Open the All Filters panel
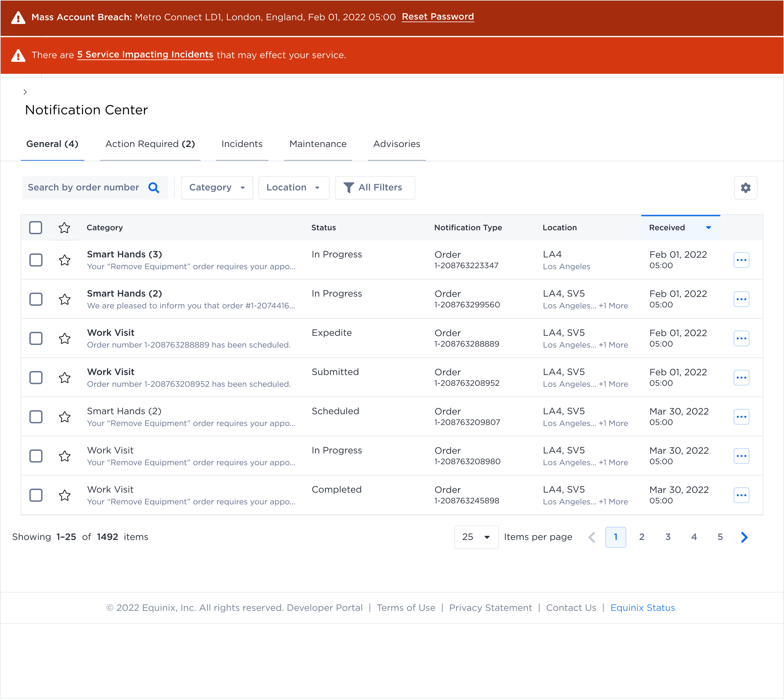 click(374, 188)
